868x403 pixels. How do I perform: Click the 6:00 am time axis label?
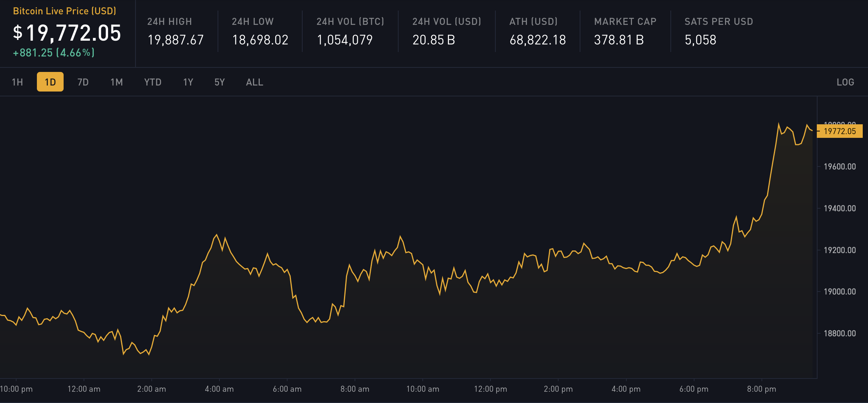(x=287, y=389)
